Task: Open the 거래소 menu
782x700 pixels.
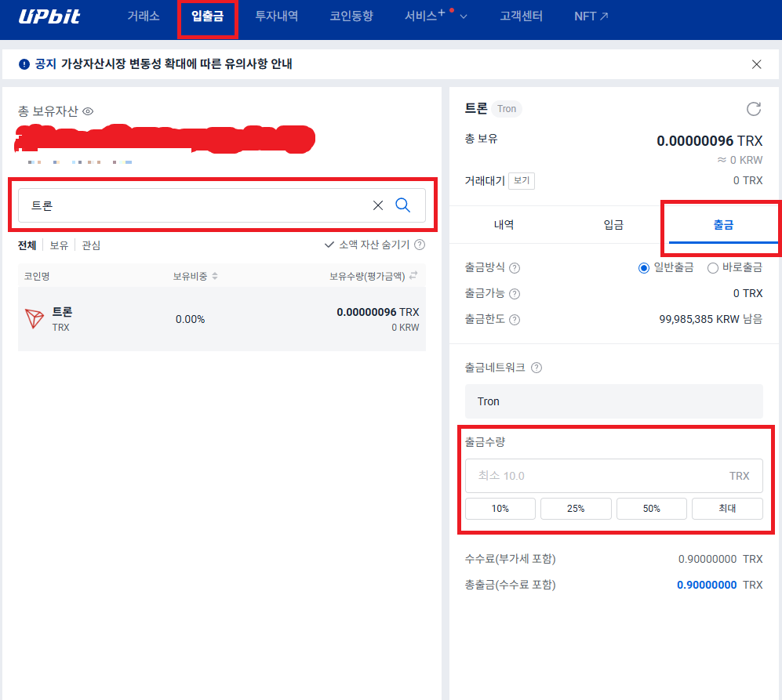Action: (x=144, y=16)
